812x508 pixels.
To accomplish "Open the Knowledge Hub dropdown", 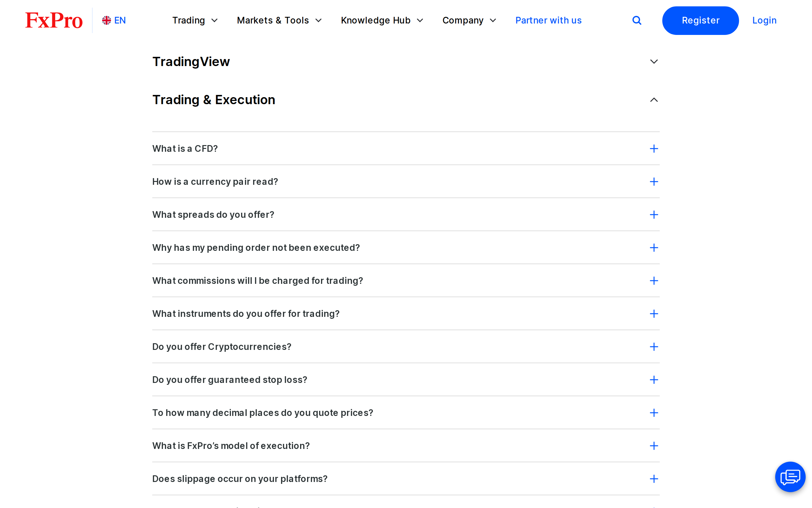I will coord(382,21).
